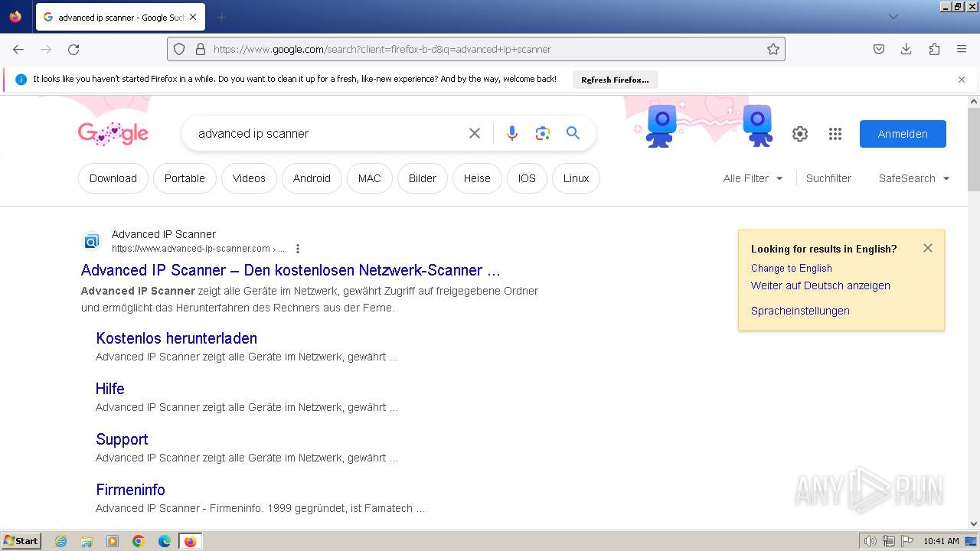Open File Explorer from taskbar
The width and height of the screenshot is (980, 551).
(x=87, y=541)
